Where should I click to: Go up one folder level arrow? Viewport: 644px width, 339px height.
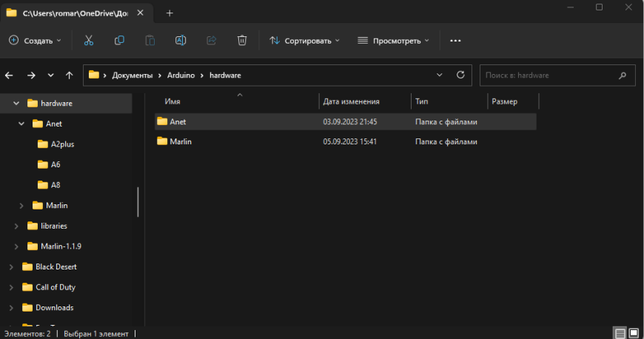coord(69,75)
